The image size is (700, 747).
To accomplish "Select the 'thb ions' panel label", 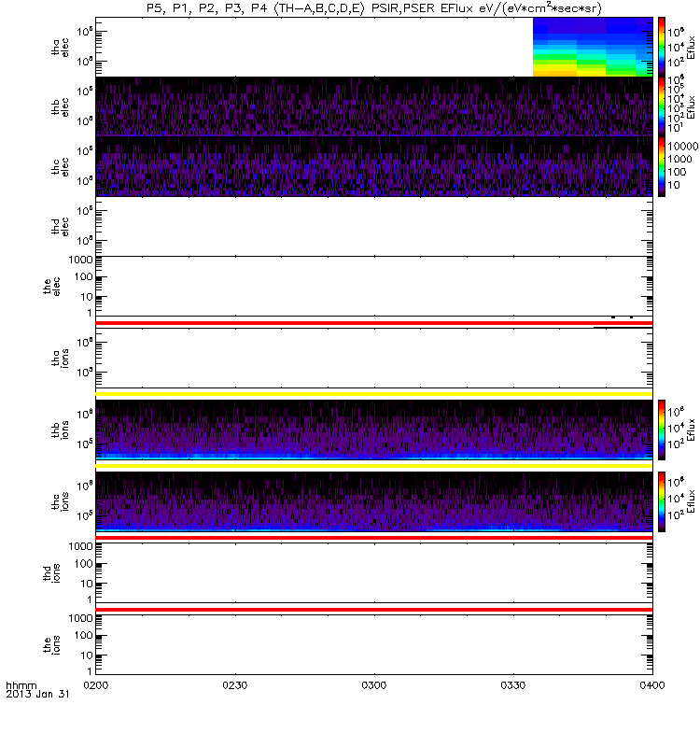I will tap(60, 430).
